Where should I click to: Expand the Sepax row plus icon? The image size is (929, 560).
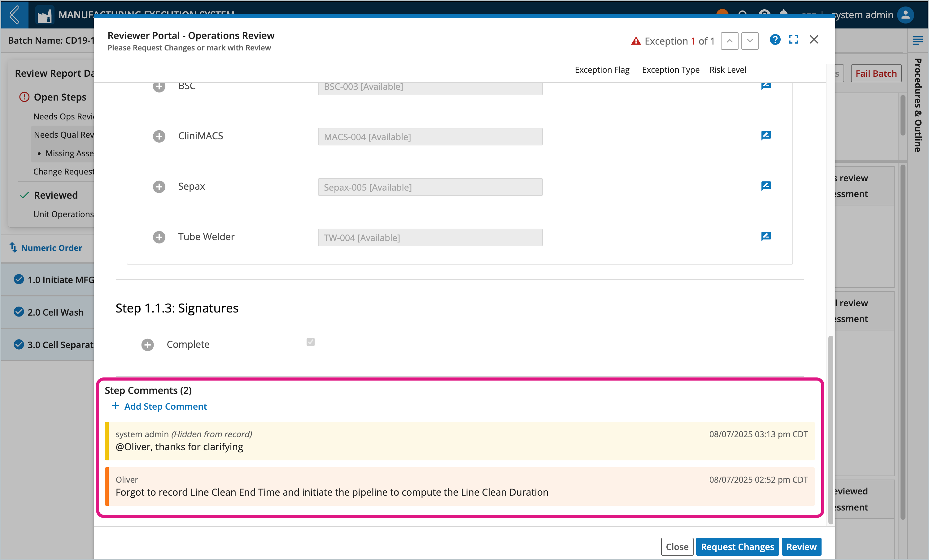tap(159, 187)
